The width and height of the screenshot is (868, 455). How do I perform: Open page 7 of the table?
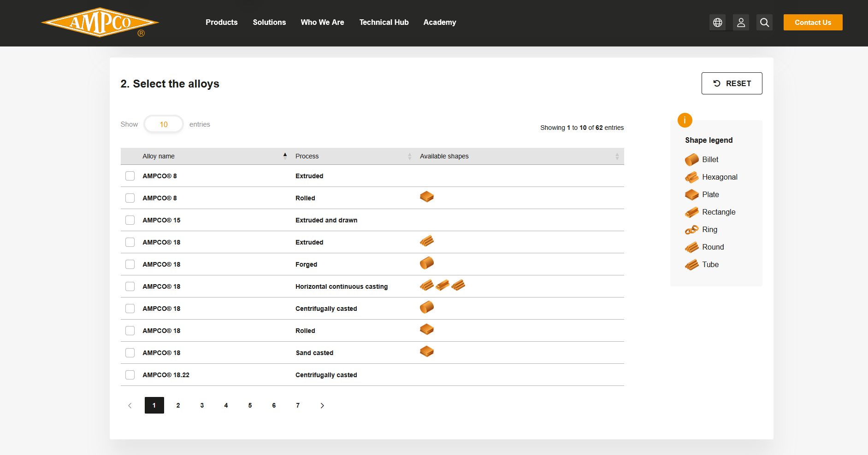(298, 405)
